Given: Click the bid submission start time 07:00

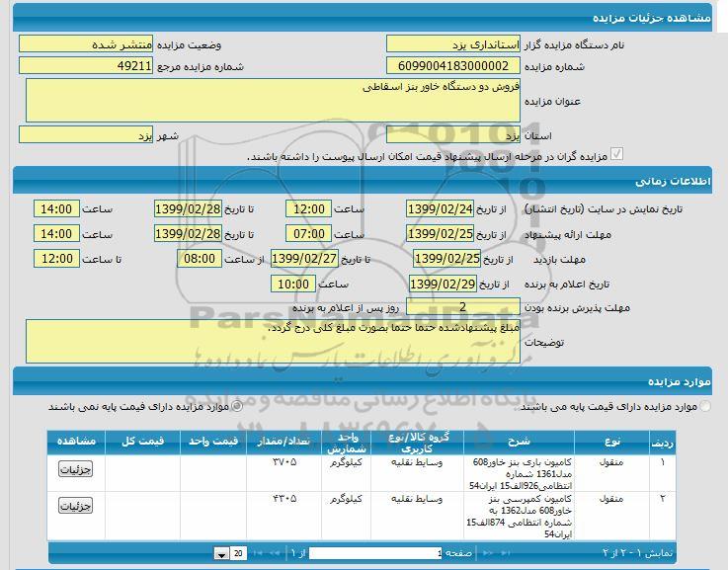Looking at the screenshot, I should [309, 233].
